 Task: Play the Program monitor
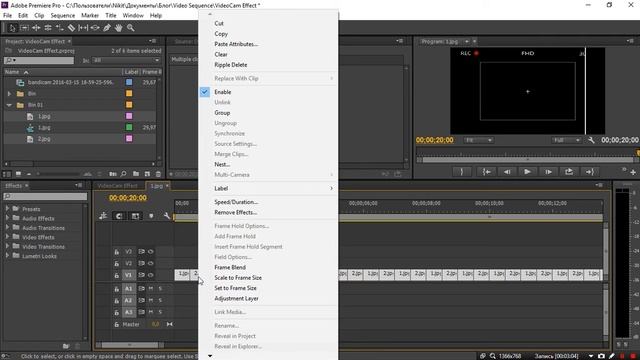[x=527, y=172]
